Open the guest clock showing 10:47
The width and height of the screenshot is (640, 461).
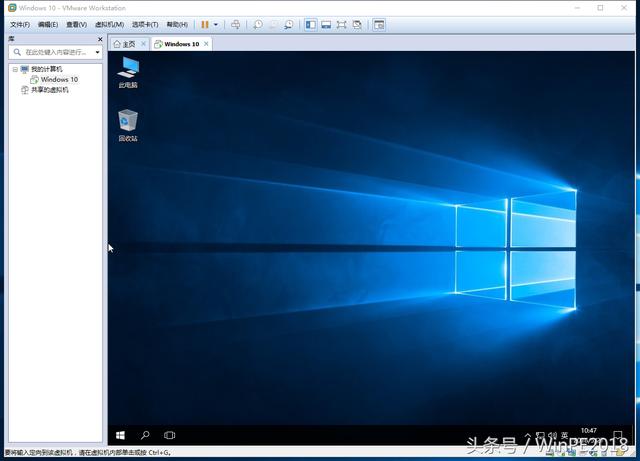(x=589, y=431)
